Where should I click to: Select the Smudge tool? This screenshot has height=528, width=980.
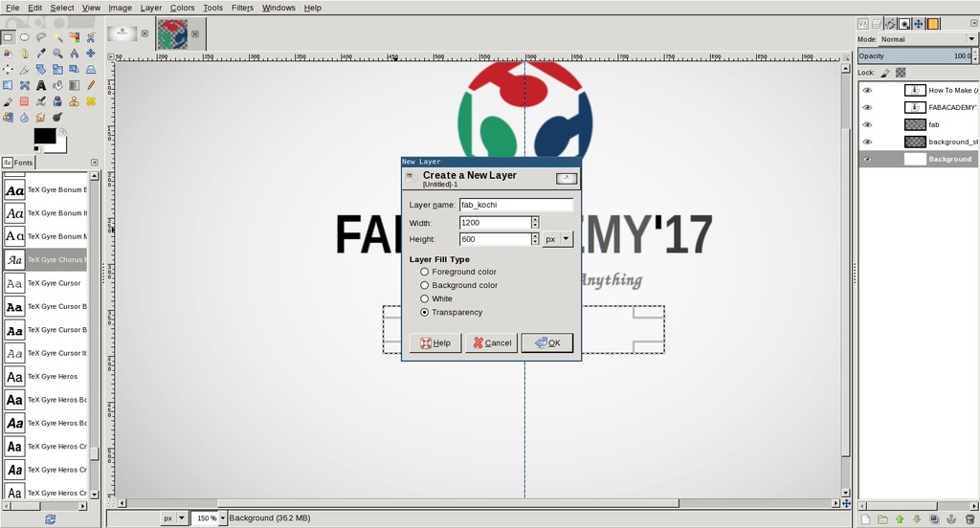pyautogui.click(x=40, y=117)
